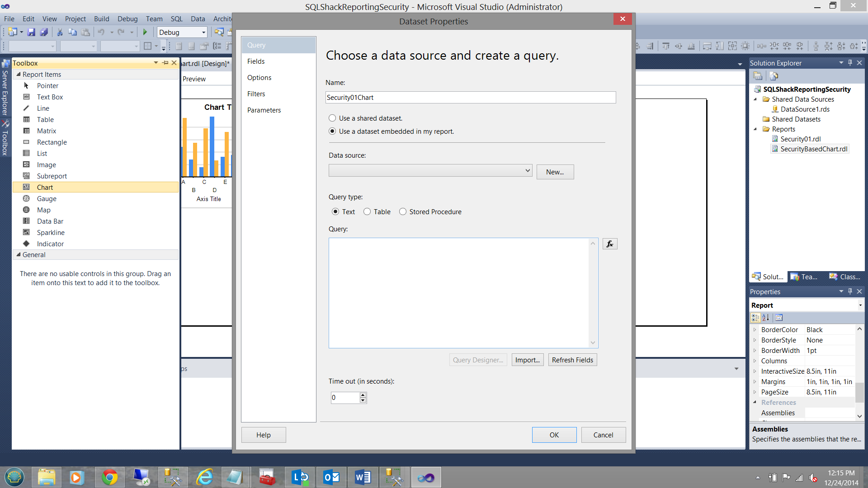Click the Categorized icon in Properties panel
The height and width of the screenshot is (488, 868).
755,318
